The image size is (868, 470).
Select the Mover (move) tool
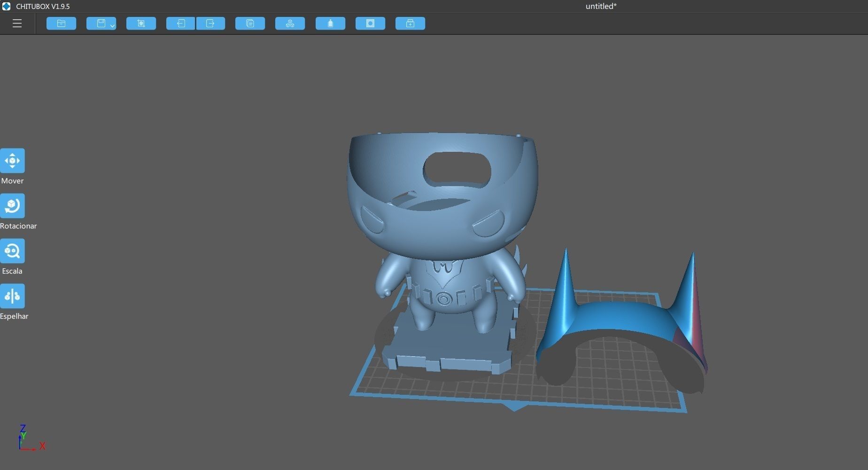pyautogui.click(x=12, y=161)
